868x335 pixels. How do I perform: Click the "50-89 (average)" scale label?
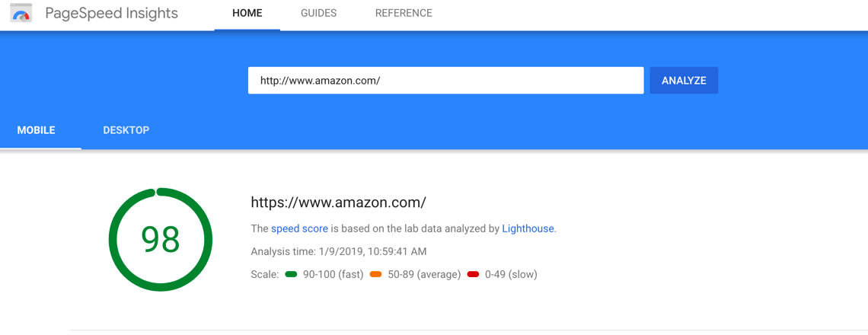[x=424, y=274]
